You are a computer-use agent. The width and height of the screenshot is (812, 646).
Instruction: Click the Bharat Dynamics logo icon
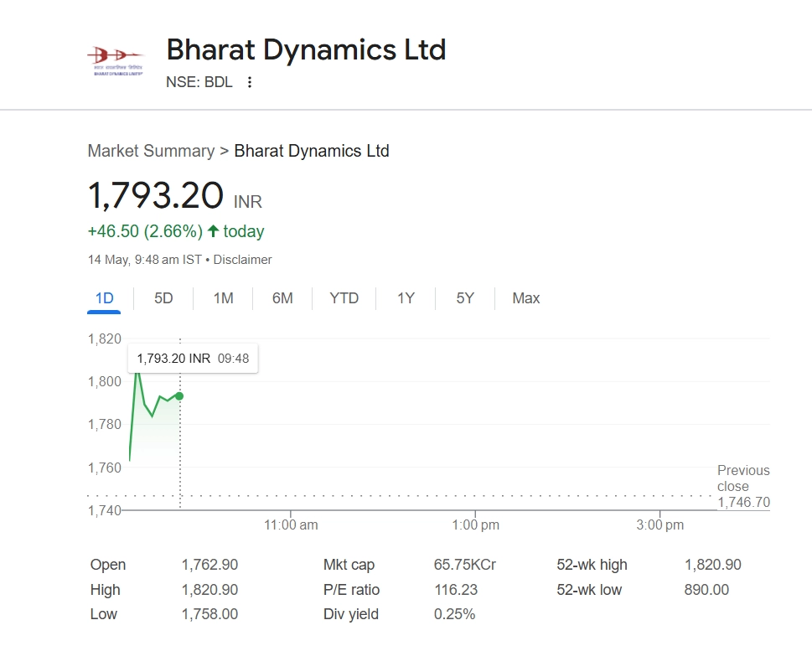pos(114,59)
